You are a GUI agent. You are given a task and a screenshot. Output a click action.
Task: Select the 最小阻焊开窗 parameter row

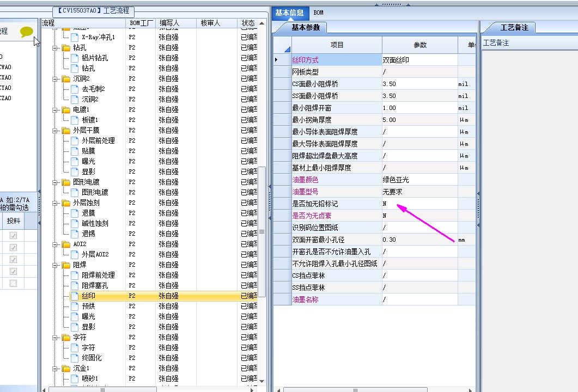[x=374, y=108]
